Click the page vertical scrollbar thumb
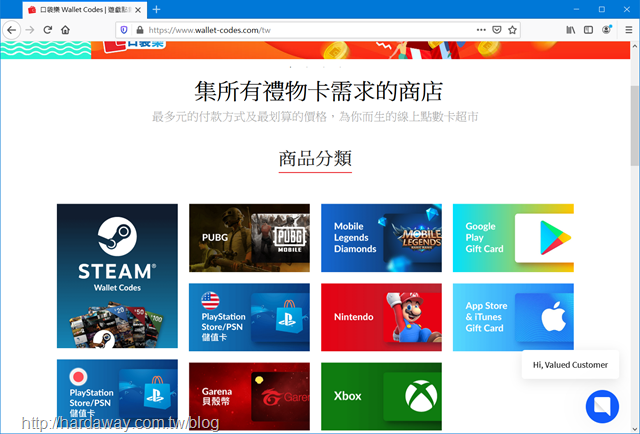 [635, 125]
